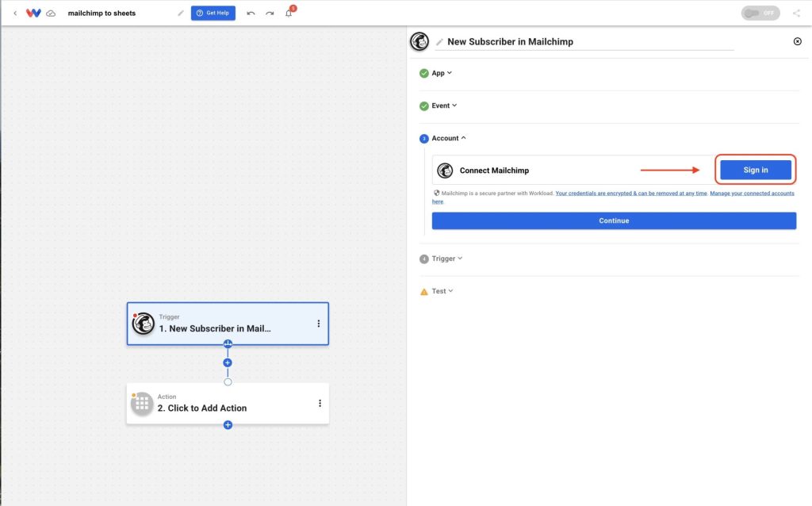812x506 pixels.
Task: Click the green check beside Event
Action: [424, 105]
